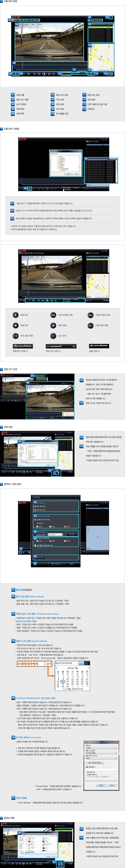Viewport: 125px width, 868px height.
Task: Check the 빠른 포맷 option in format dialog
Action: tap(87, 774)
